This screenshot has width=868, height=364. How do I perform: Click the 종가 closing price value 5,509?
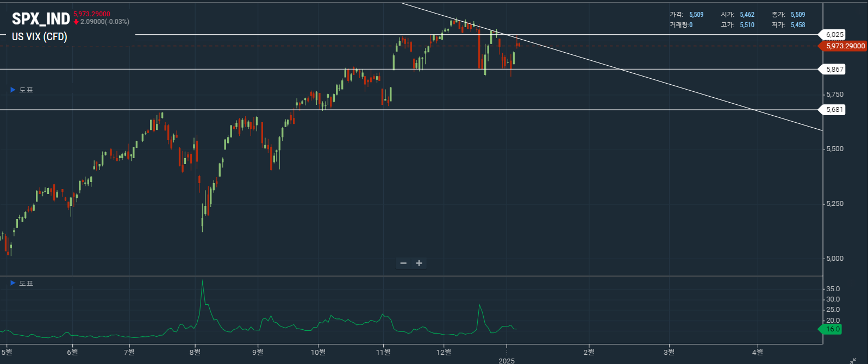pyautogui.click(x=798, y=15)
